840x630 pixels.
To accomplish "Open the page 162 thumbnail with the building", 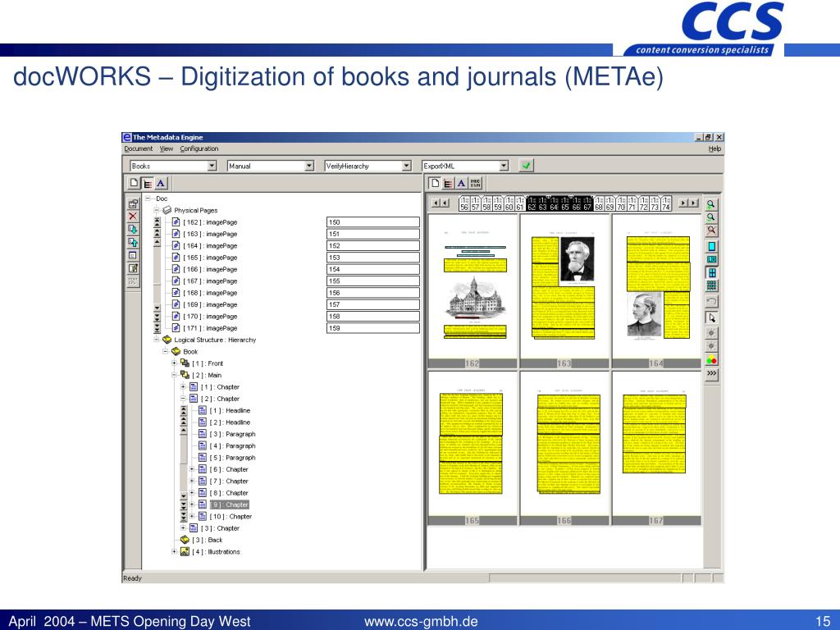I will tap(472, 291).
